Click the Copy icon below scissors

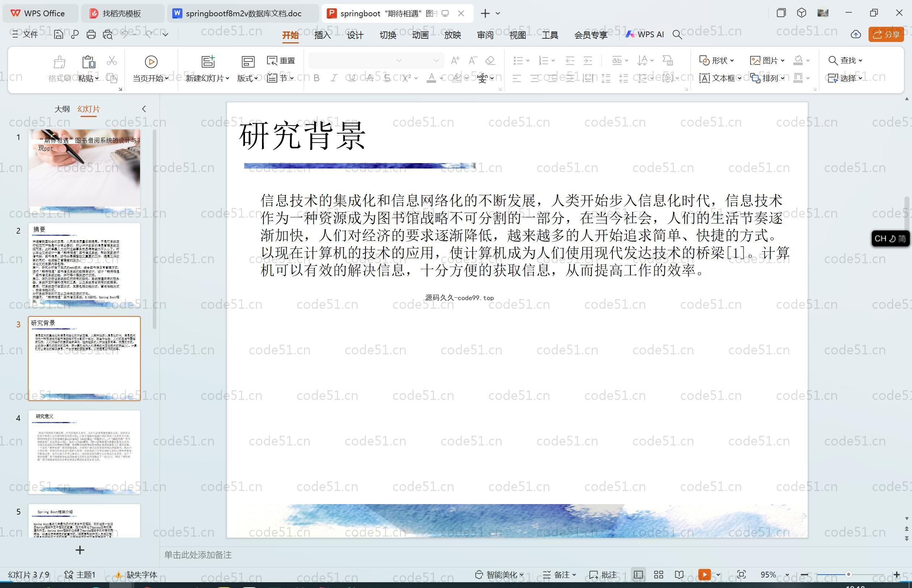[111, 78]
